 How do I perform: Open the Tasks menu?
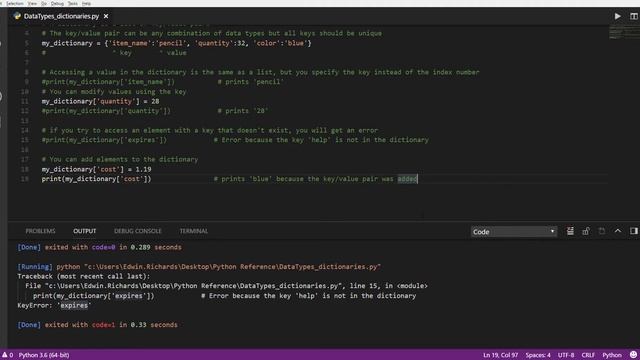coord(73,3)
